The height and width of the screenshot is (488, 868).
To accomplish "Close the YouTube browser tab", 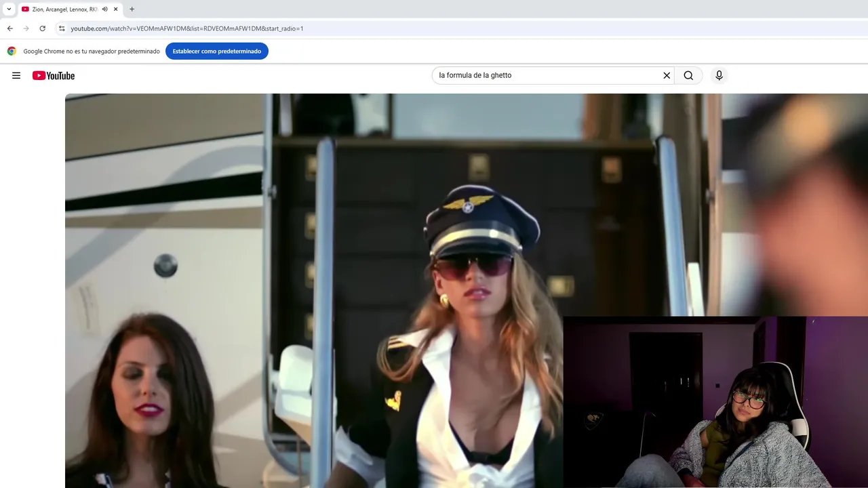I will click(115, 9).
